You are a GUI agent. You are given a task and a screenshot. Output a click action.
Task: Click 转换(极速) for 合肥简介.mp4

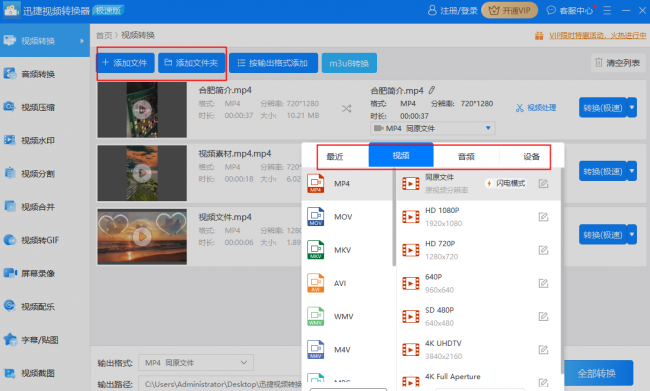pyautogui.click(x=603, y=108)
